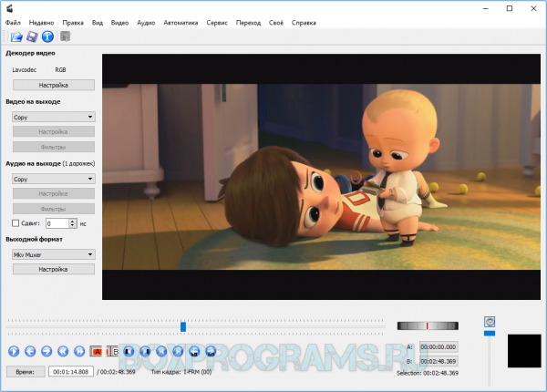Open the Справка menu
Screen dimensions: 547x392
click(x=304, y=23)
